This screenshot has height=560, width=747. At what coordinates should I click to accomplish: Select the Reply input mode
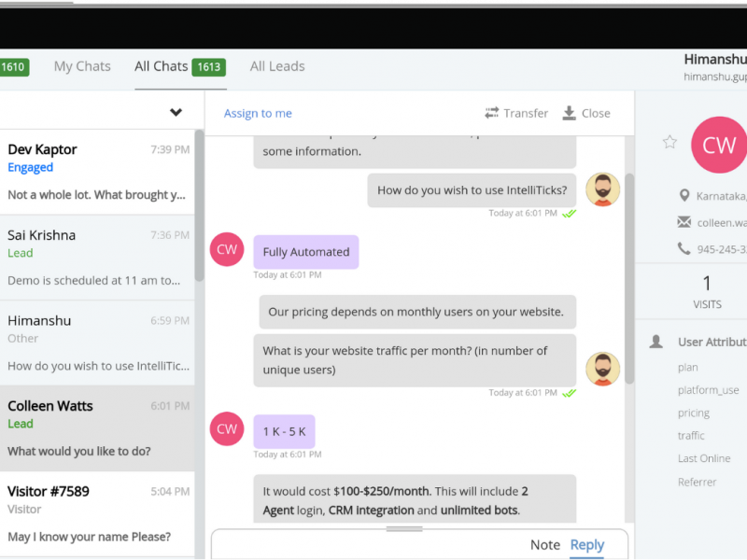click(x=587, y=545)
